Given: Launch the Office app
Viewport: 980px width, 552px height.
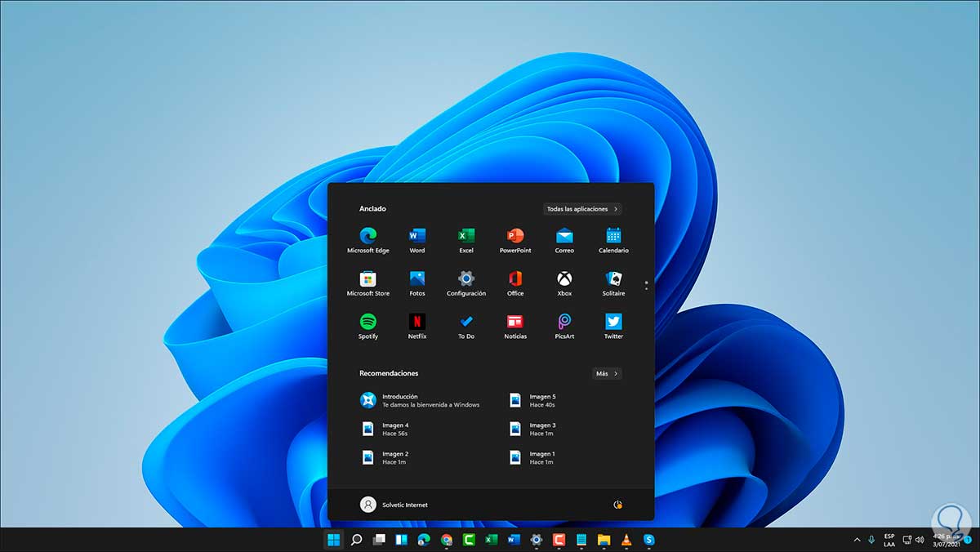Looking at the screenshot, I should tap(515, 283).
